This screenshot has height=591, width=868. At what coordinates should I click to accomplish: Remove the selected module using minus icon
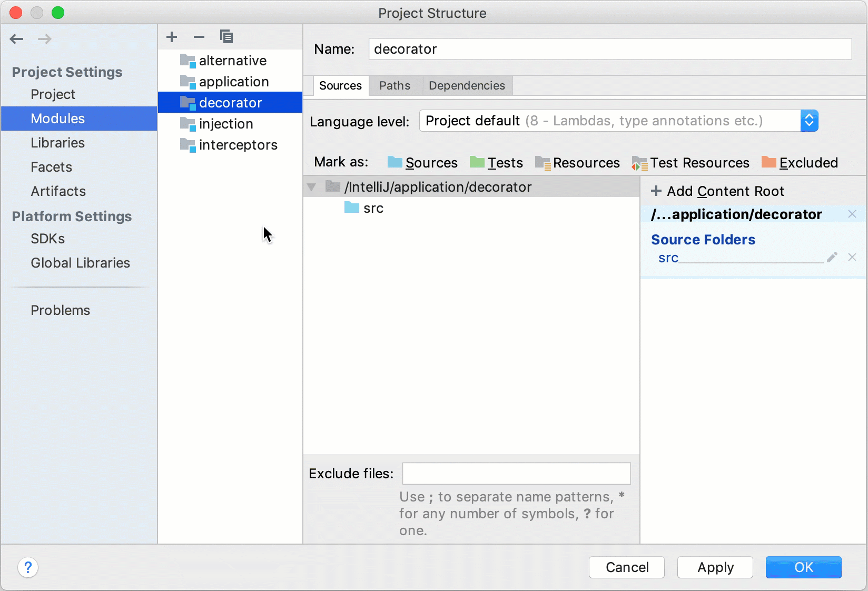[x=199, y=36]
